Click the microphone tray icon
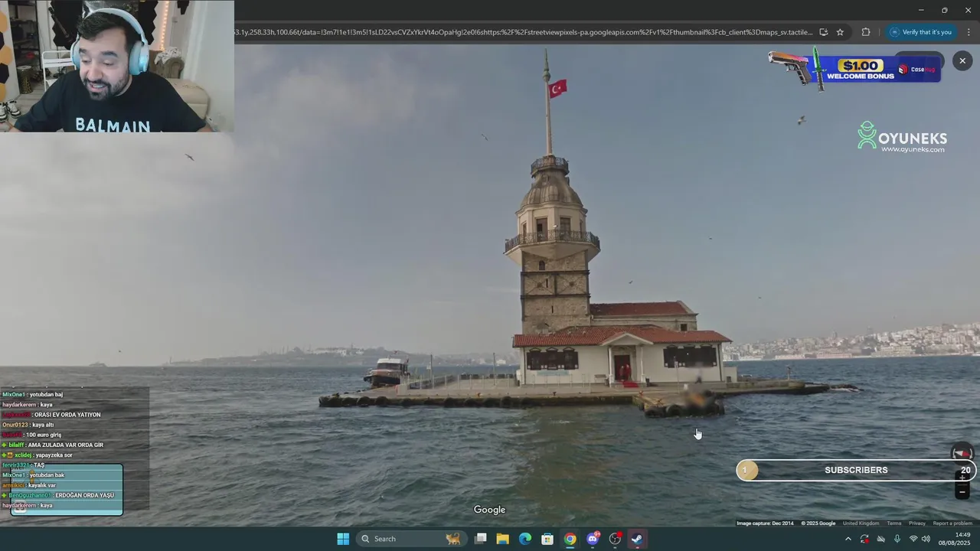Screen dimensions: 980x551 [x=897, y=539]
